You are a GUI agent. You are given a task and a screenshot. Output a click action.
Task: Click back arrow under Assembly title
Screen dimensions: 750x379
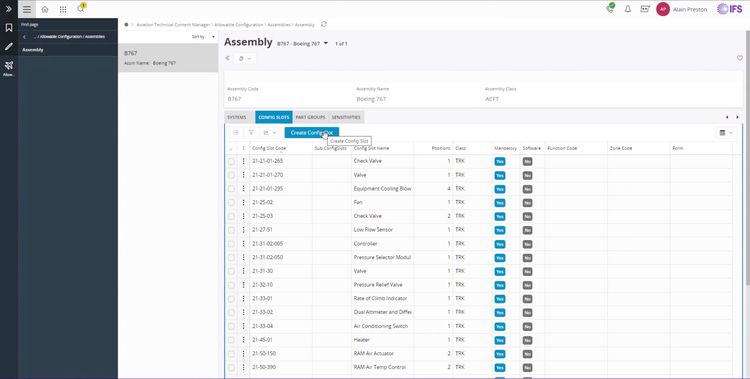[x=228, y=58]
